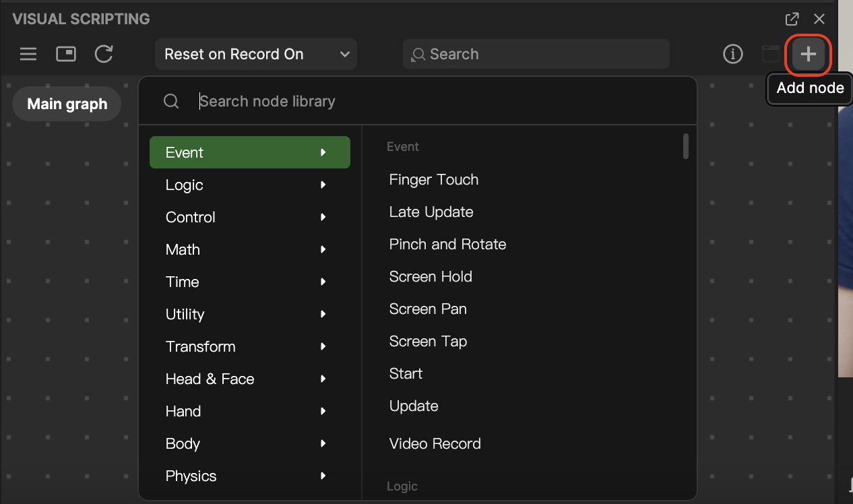Image resolution: width=853 pixels, height=504 pixels.
Task: Open the Control category
Action: click(x=250, y=217)
